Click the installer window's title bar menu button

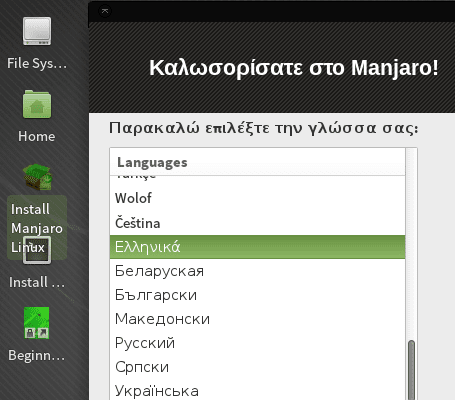tap(105, 11)
